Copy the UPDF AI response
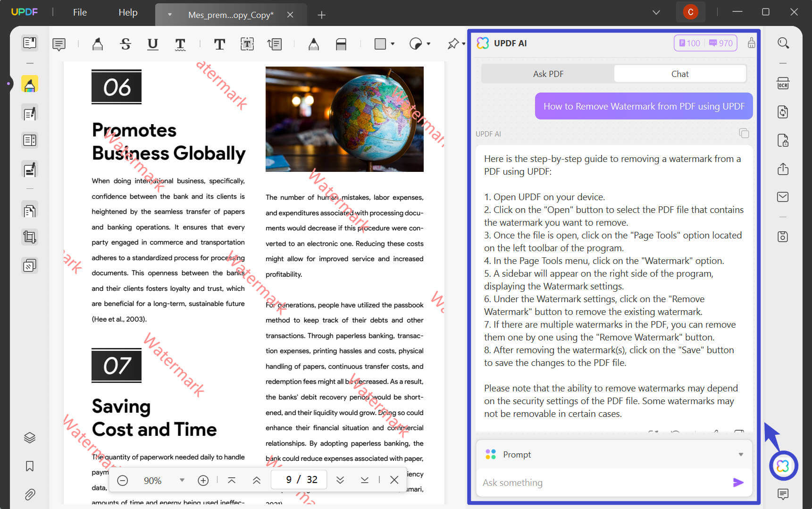Screen dimensions: 812x509 coord(744,134)
